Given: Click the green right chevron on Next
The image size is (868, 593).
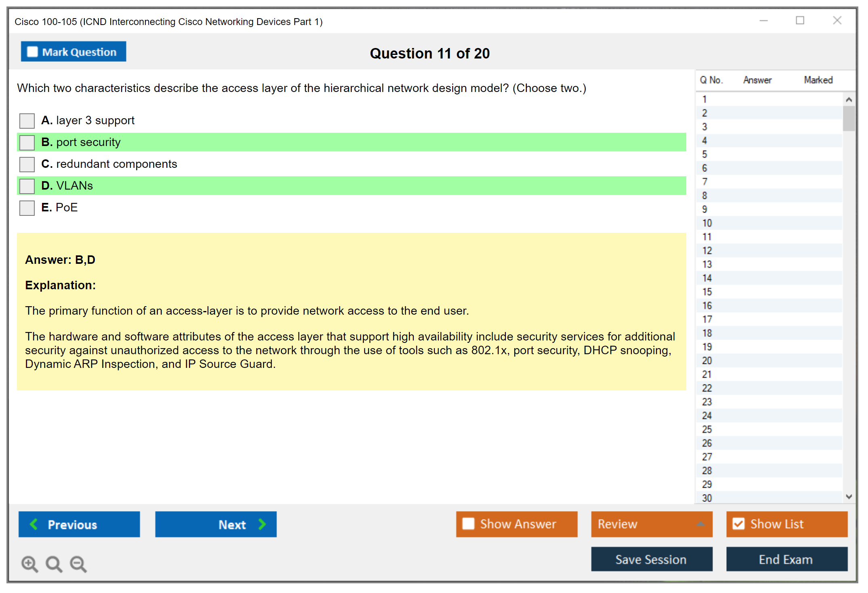Looking at the screenshot, I should click(x=262, y=524).
